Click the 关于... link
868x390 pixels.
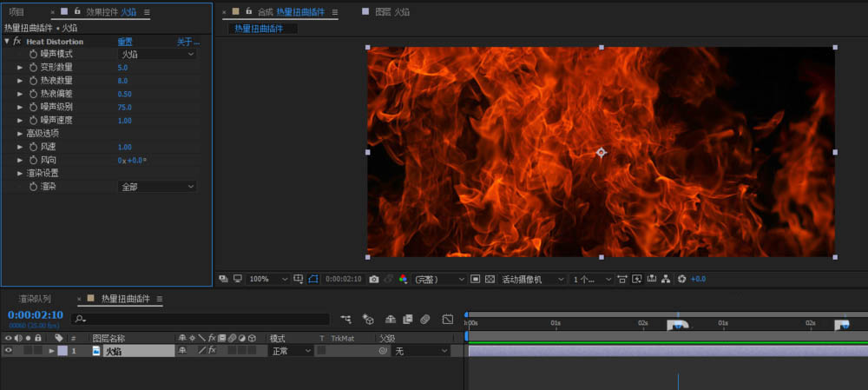click(188, 42)
